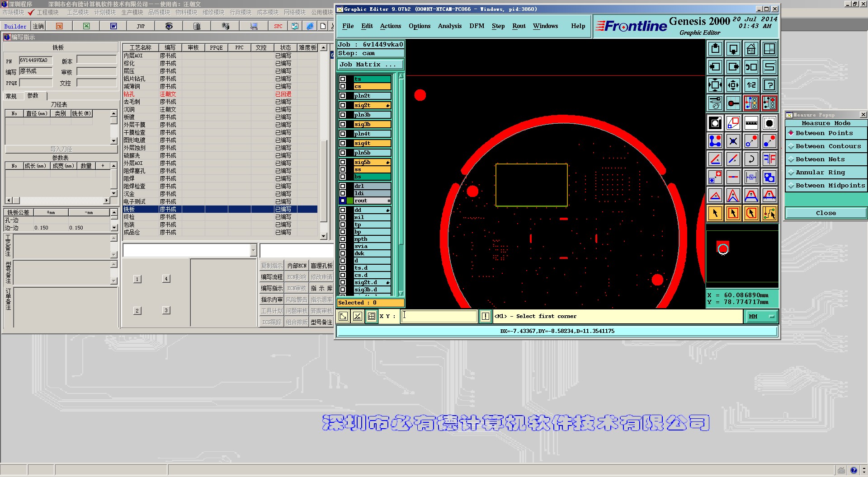
Task: Click the Internet Explorer icon in toolbar
Action: point(310,26)
